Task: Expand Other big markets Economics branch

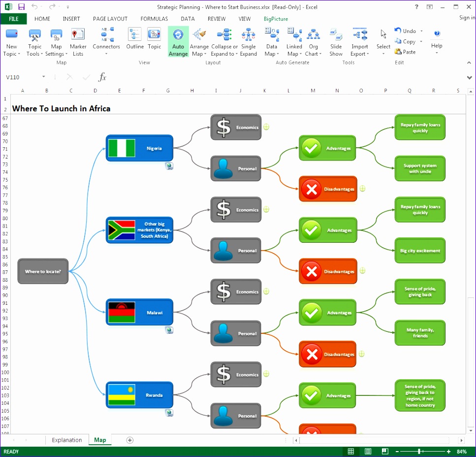Action: pos(266,209)
